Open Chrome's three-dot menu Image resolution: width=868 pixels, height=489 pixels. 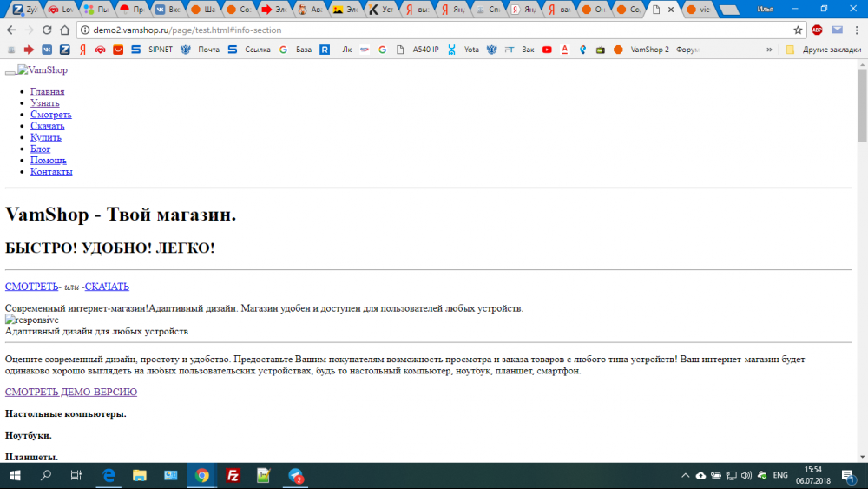click(857, 30)
